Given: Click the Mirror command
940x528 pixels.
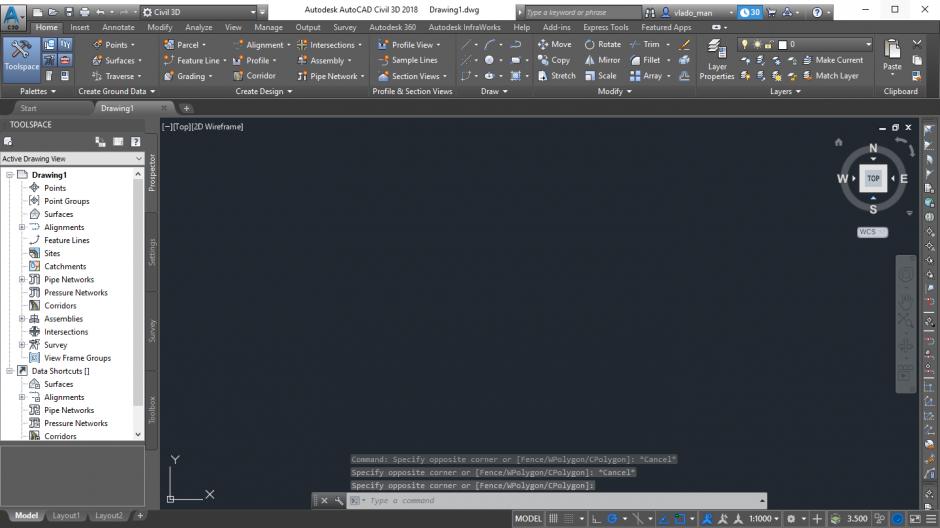Looking at the screenshot, I should coord(603,61).
